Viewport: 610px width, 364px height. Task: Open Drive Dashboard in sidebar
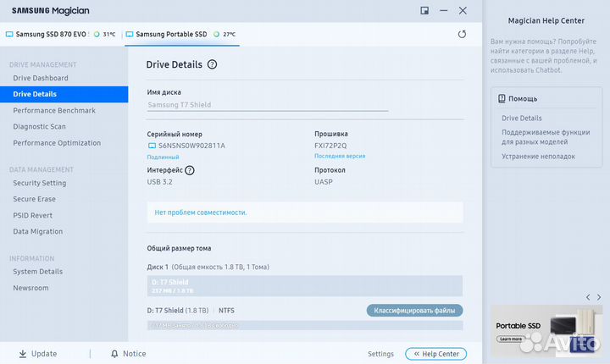tap(41, 78)
